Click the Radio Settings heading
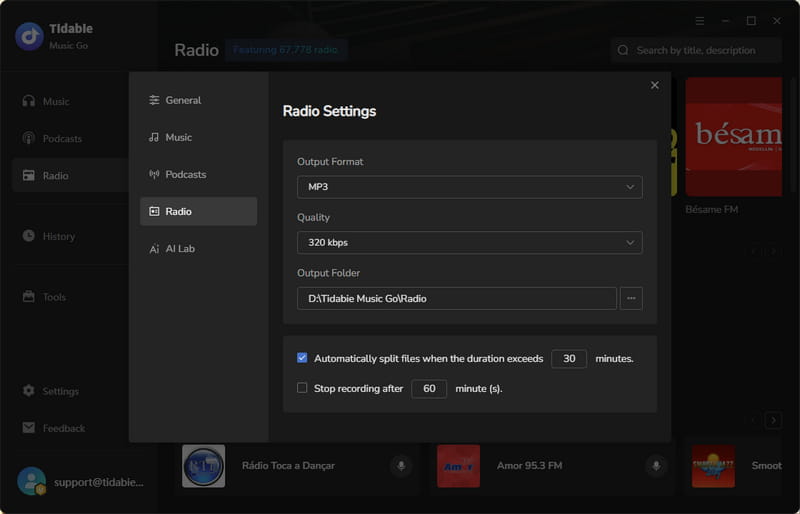This screenshot has height=514, width=800. click(330, 111)
